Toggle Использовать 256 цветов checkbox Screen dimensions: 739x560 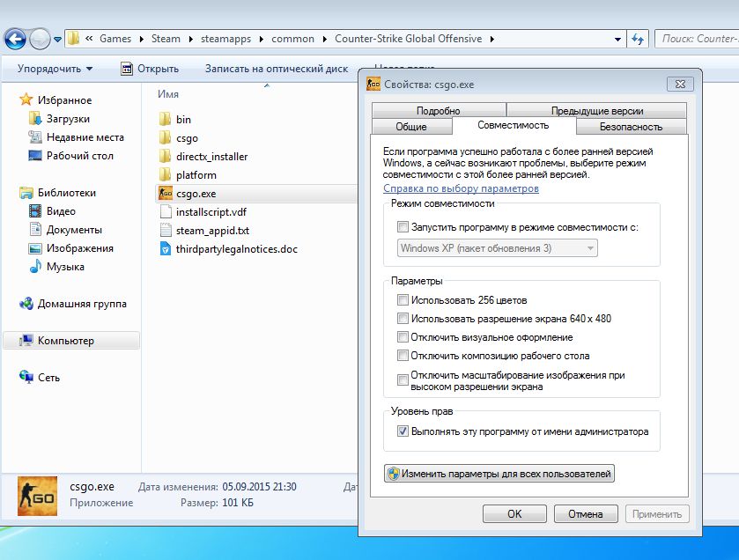[x=403, y=300]
